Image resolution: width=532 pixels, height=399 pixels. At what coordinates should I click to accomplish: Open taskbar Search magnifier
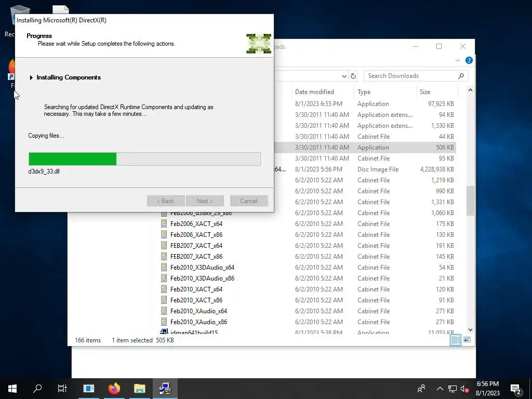click(x=37, y=389)
